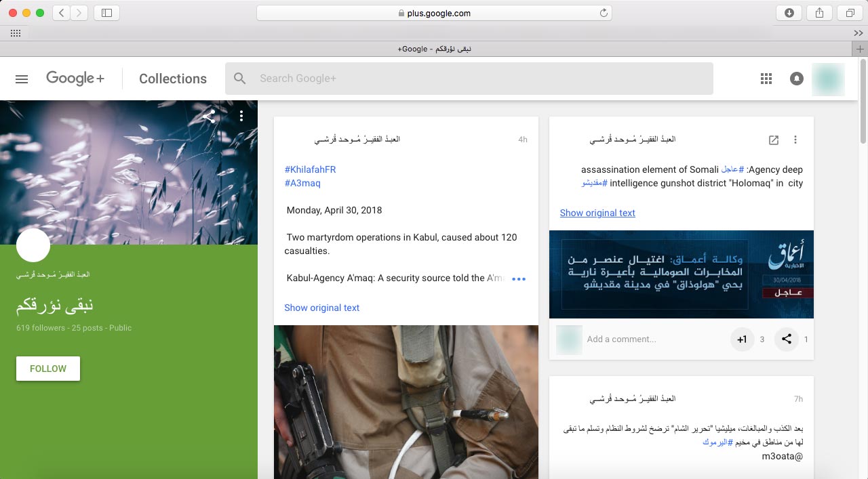Share this collection via the header share icon

point(209,117)
